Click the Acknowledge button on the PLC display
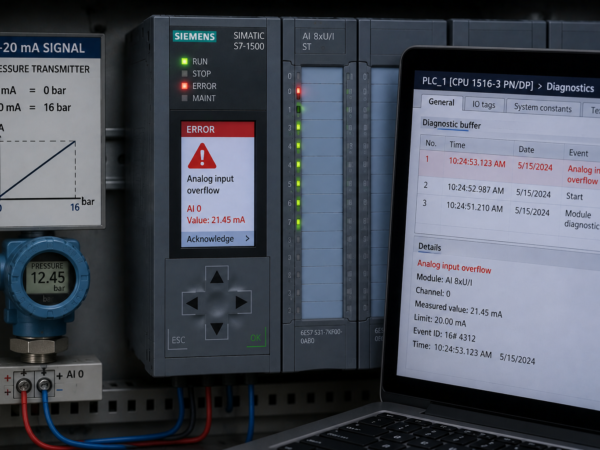Screen dimensions: 600x450 click(217, 239)
